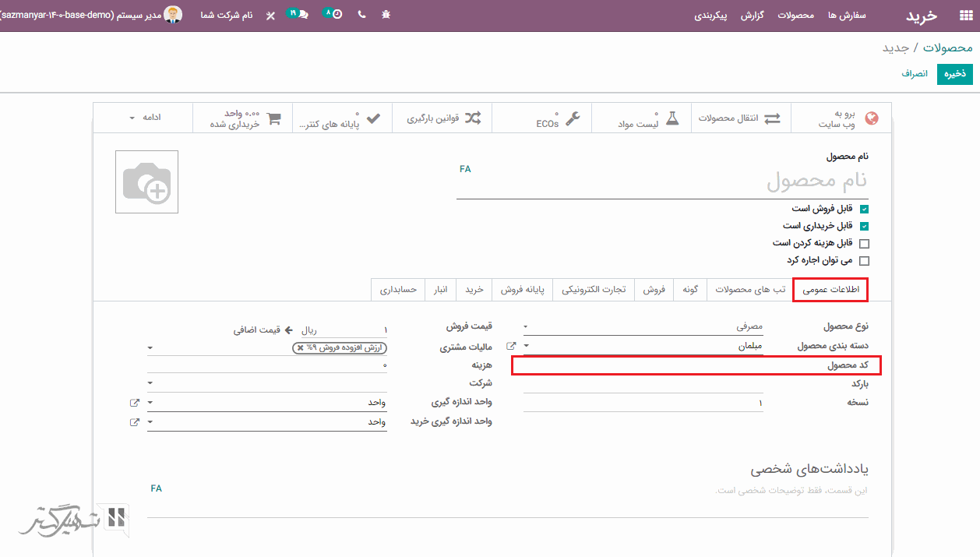Viewport: 980px width, 557px height.
Task: Enable 'قابل هزینه کردن است' checkbox
Action: point(864,244)
